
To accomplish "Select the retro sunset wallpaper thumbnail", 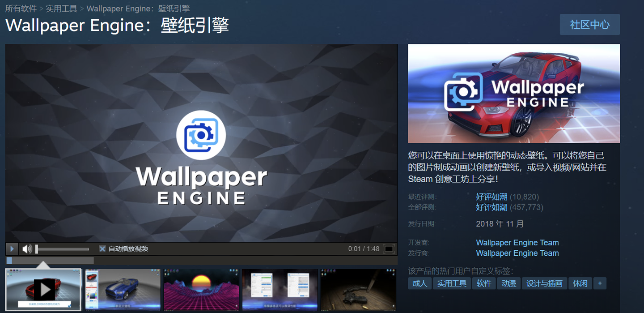I will 201,289.
